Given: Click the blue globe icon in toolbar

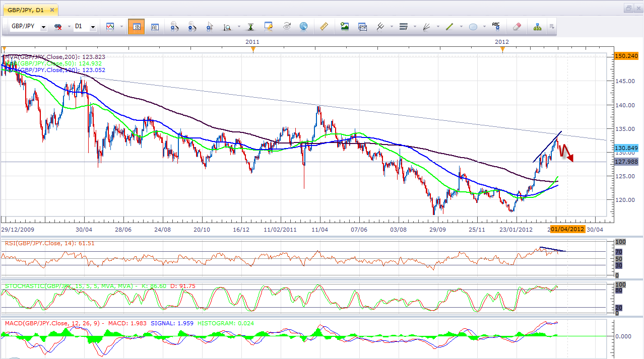Looking at the screenshot, I should 303,27.
